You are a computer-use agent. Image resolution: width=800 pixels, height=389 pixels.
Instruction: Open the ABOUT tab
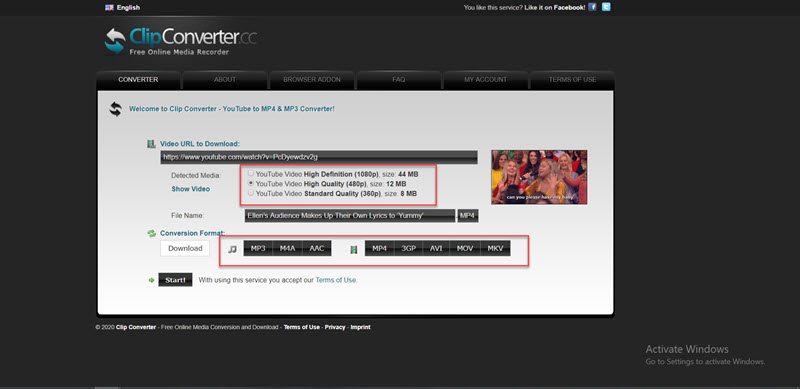(225, 80)
